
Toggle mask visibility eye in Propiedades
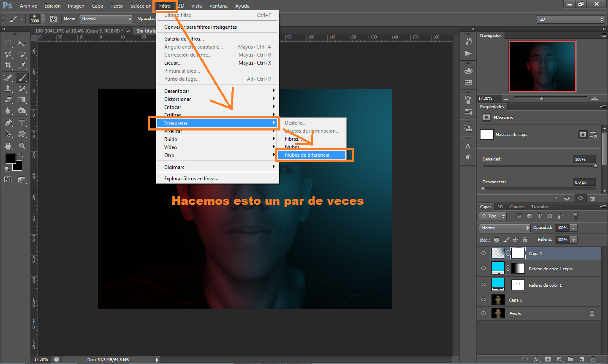click(x=581, y=198)
